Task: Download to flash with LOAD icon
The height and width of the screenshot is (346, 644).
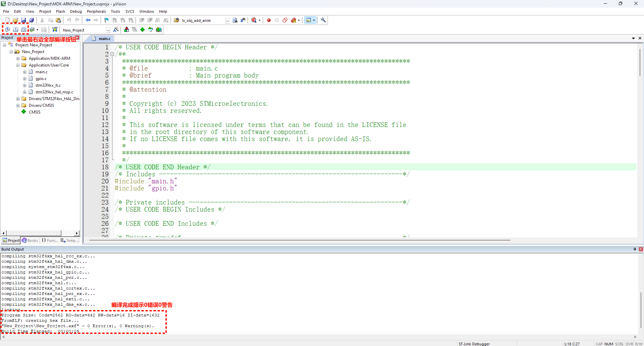Action: point(55,30)
